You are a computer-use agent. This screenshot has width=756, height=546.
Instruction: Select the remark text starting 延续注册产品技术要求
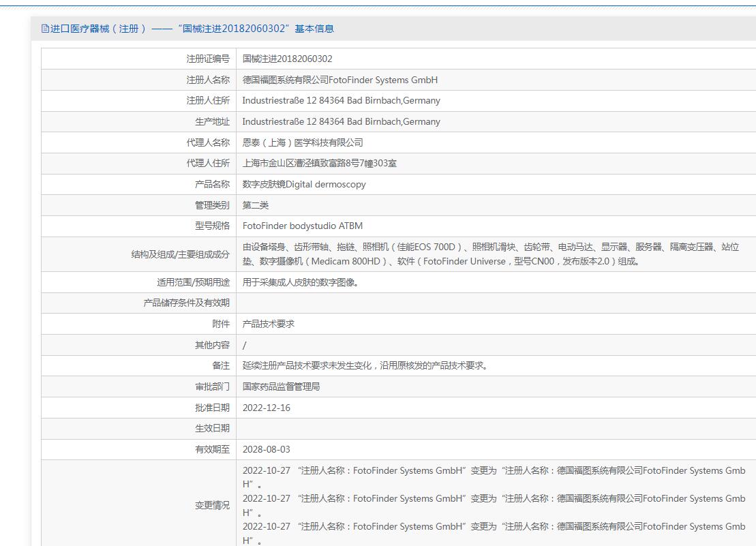click(365, 366)
